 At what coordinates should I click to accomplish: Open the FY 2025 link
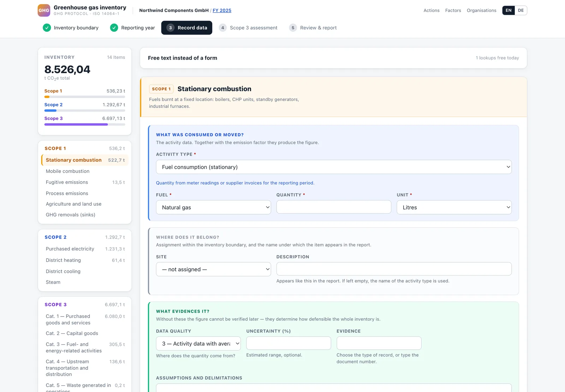point(222,10)
